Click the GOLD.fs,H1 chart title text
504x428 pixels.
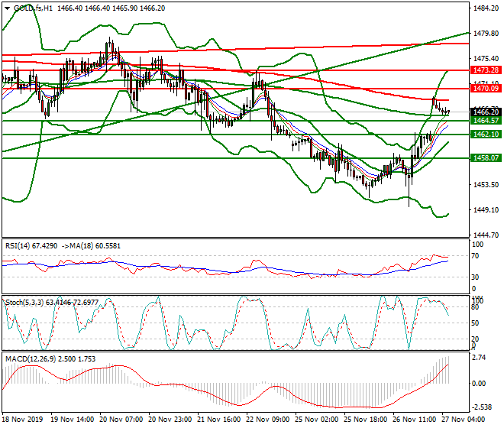(33, 8)
